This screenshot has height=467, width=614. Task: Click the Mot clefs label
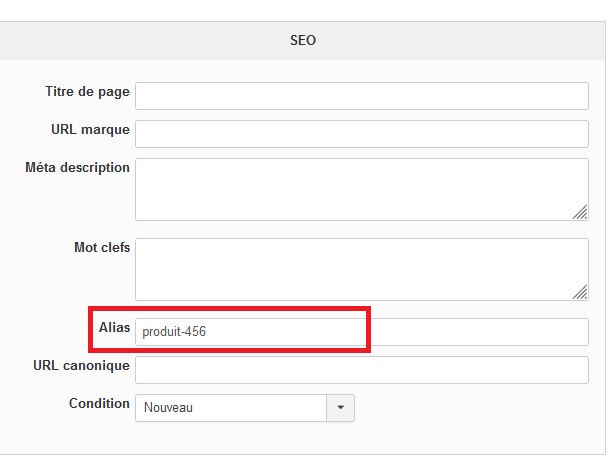click(x=101, y=247)
